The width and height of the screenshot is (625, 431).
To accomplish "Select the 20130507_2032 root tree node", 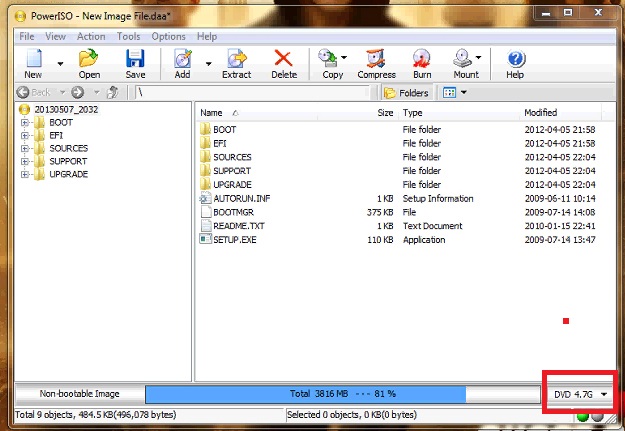I will click(66, 109).
